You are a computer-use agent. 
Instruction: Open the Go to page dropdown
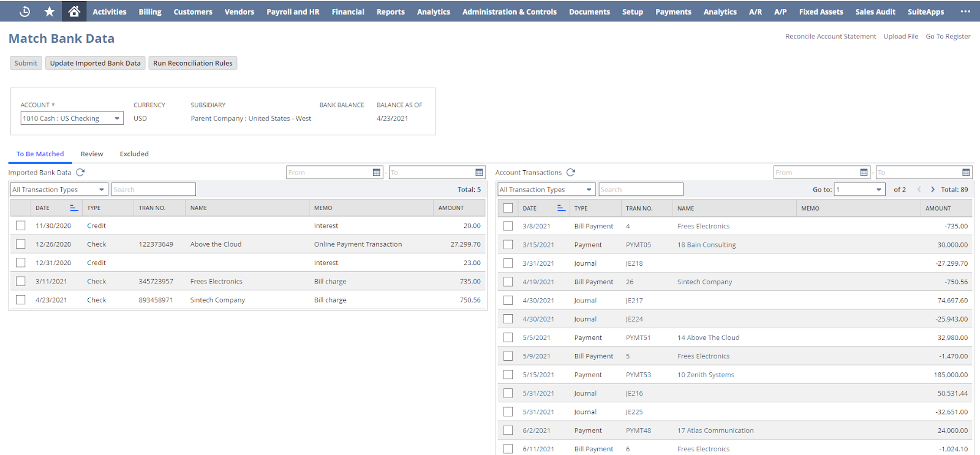(x=860, y=190)
